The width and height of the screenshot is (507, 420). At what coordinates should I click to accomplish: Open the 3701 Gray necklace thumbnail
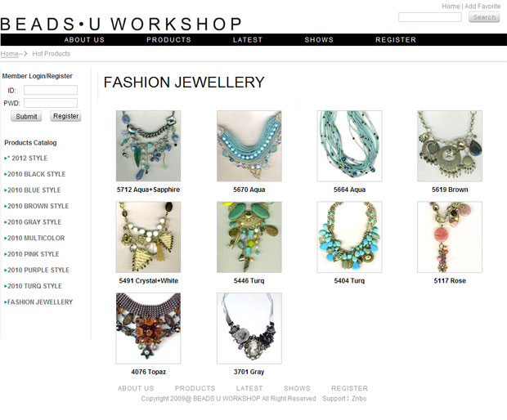[x=249, y=328]
